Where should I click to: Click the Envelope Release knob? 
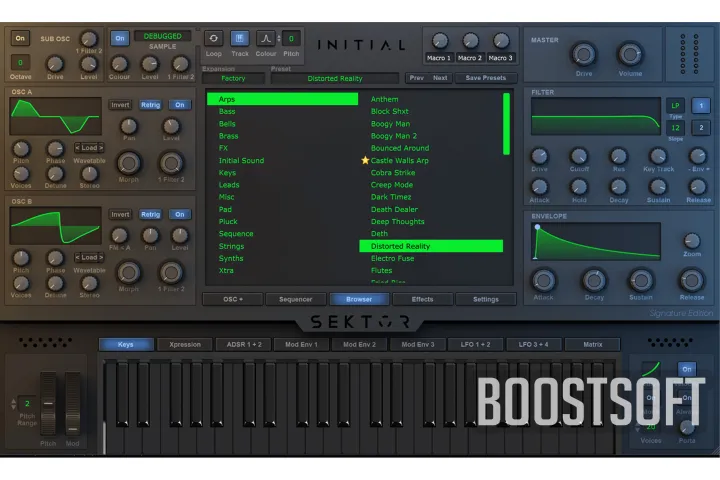[x=692, y=281]
